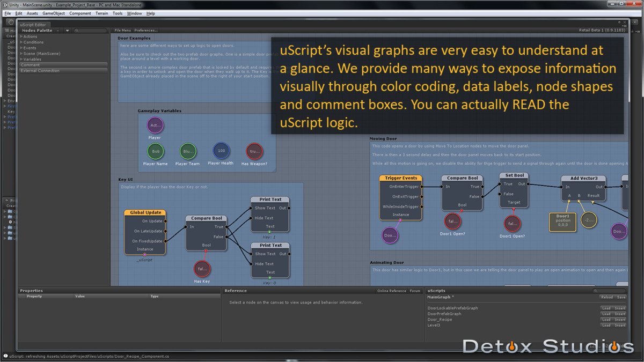
Task: Select the purple Player variable node
Action: tap(155, 125)
